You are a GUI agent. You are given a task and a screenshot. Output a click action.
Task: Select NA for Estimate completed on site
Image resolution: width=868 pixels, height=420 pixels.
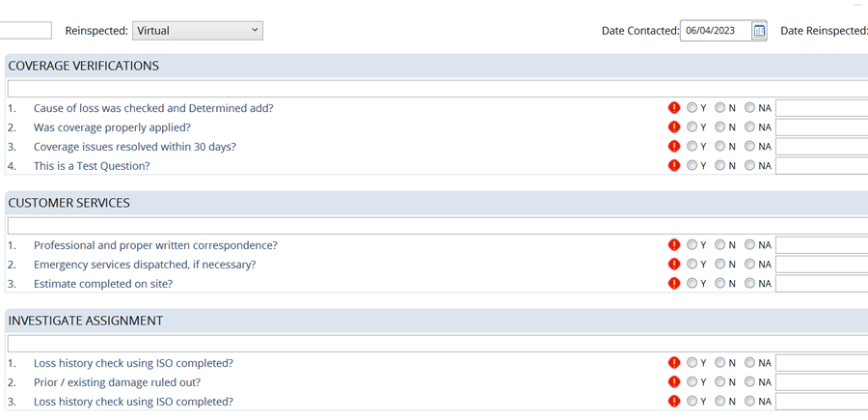749,284
